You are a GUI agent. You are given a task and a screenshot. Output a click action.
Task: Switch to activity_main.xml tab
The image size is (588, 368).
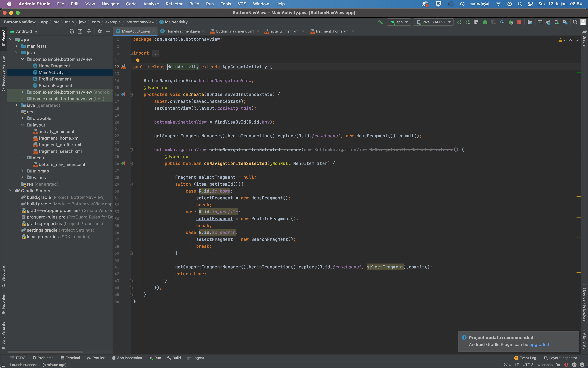coord(284,31)
